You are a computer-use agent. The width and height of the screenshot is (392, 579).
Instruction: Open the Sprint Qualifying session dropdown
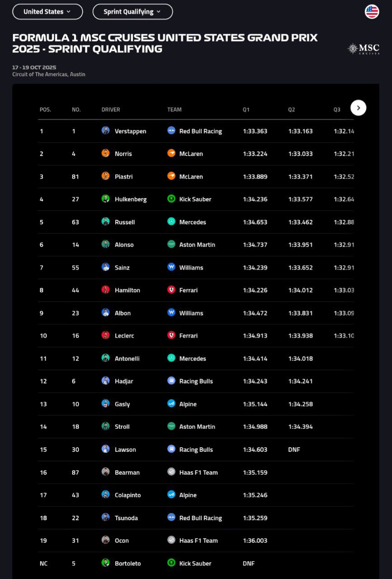(132, 11)
